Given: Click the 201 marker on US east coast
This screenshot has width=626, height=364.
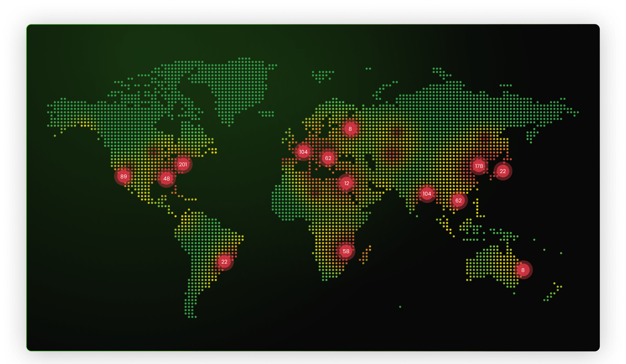Looking at the screenshot, I should click(183, 164).
